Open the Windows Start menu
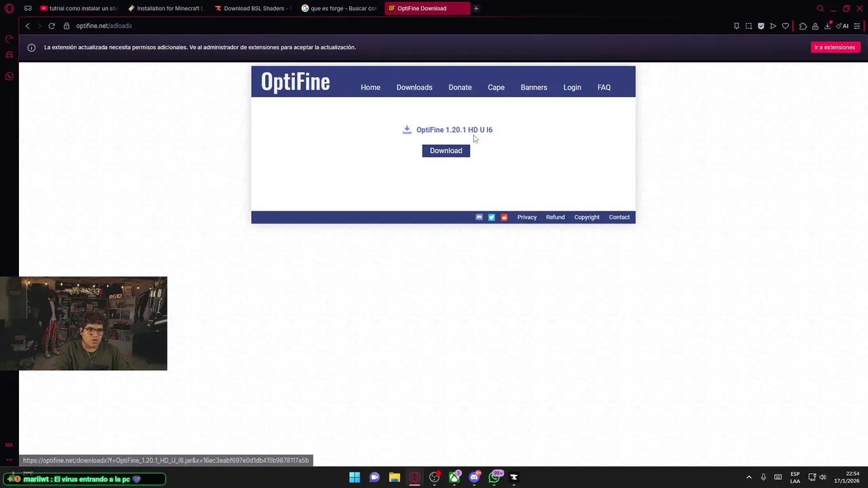The height and width of the screenshot is (488, 868). point(355,477)
